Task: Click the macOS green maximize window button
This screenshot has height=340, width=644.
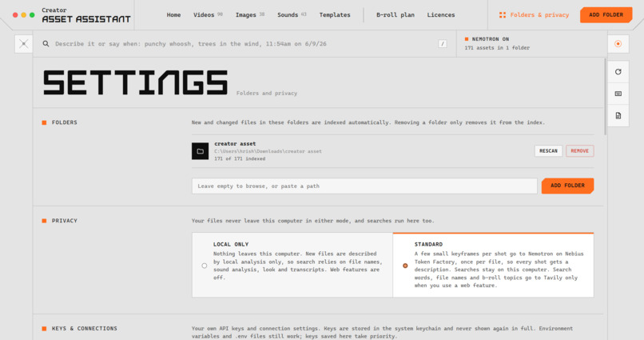Action: point(32,15)
